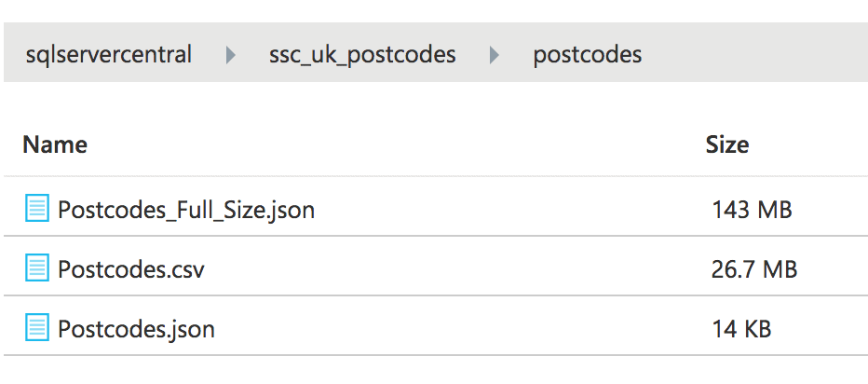Open the Postcodes_Full_Size.json file name
The height and width of the screenshot is (384, 868).
186,210
